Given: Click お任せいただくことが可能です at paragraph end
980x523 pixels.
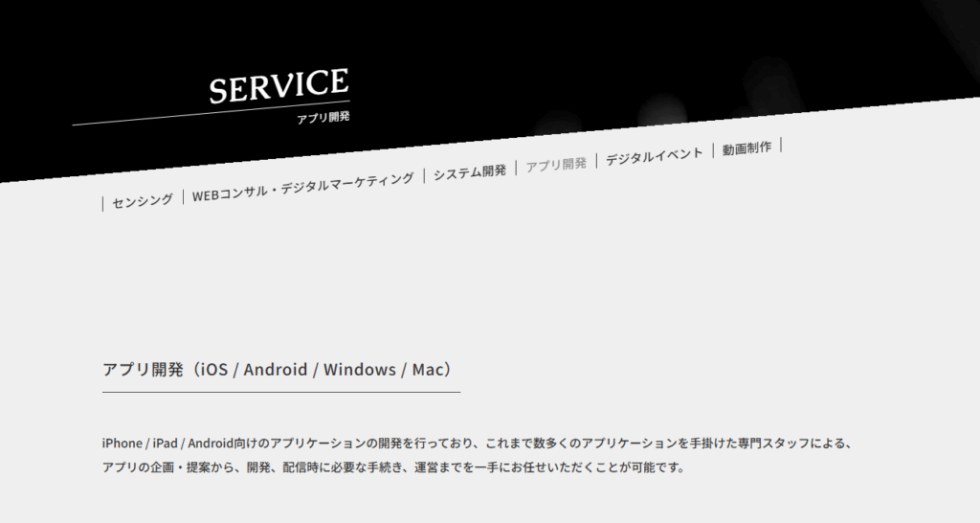Looking at the screenshot, I should tap(613, 468).
